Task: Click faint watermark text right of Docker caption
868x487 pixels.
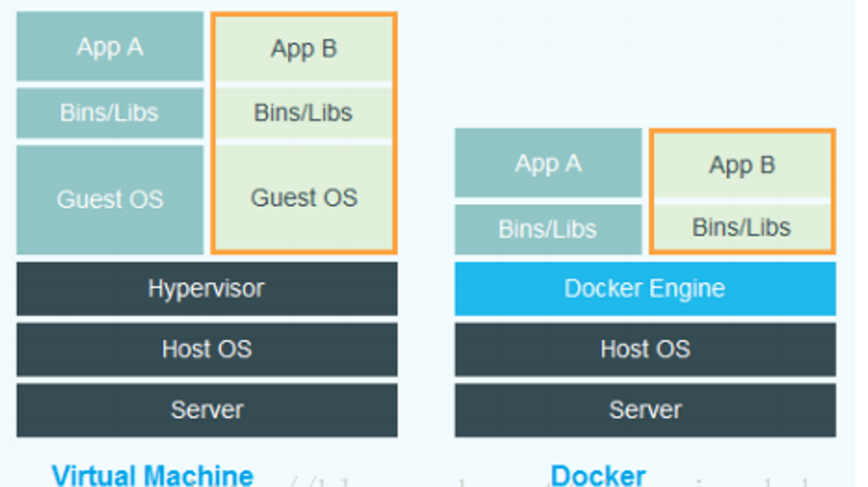Action: tap(753, 480)
